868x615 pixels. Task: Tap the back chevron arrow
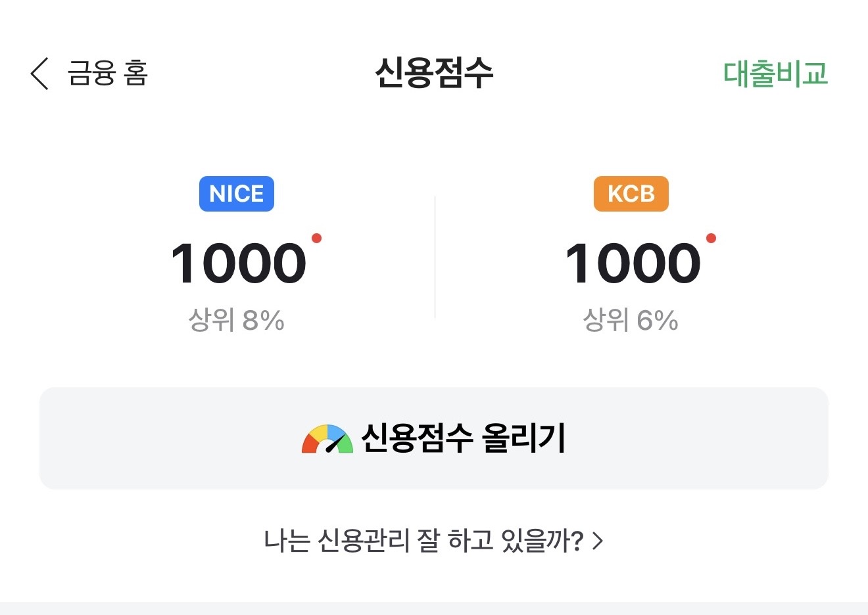coord(39,73)
